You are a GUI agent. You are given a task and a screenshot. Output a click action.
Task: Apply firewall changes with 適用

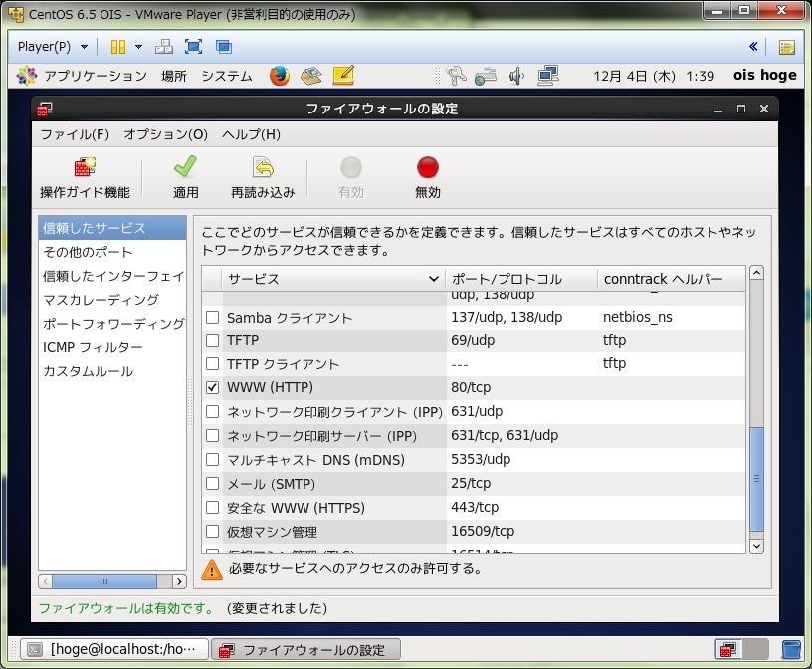click(185, 178)
